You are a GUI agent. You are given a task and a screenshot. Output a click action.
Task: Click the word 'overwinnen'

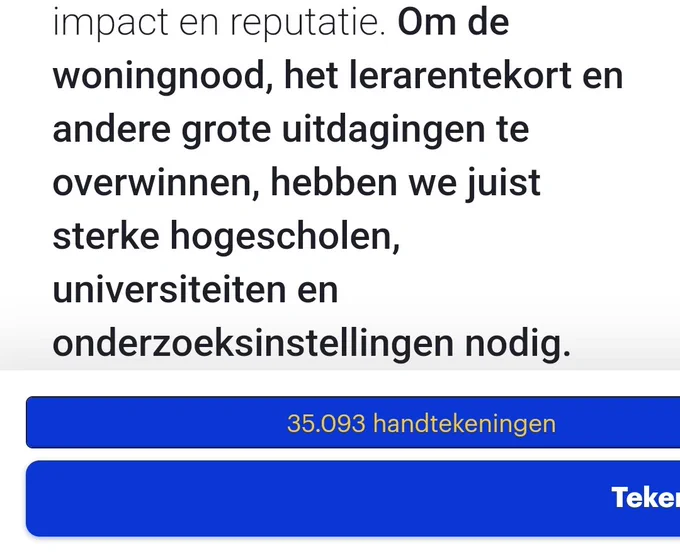click(153, 184)
